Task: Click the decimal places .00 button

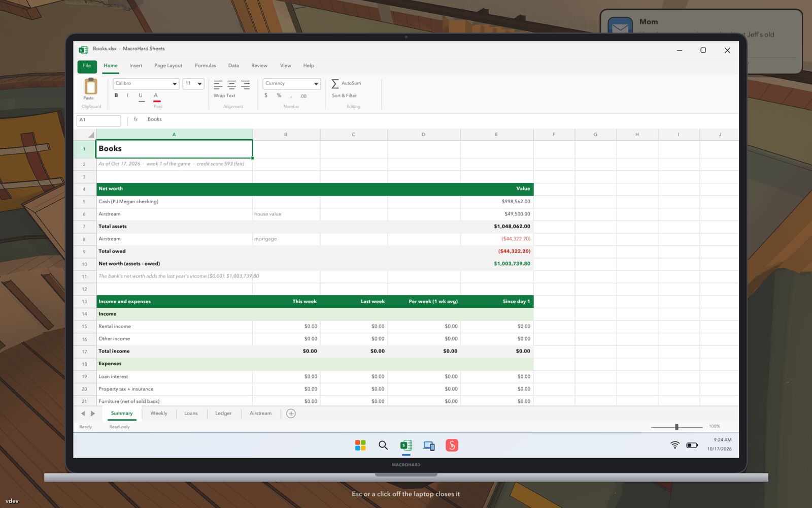Action: [x=303, y=96]
